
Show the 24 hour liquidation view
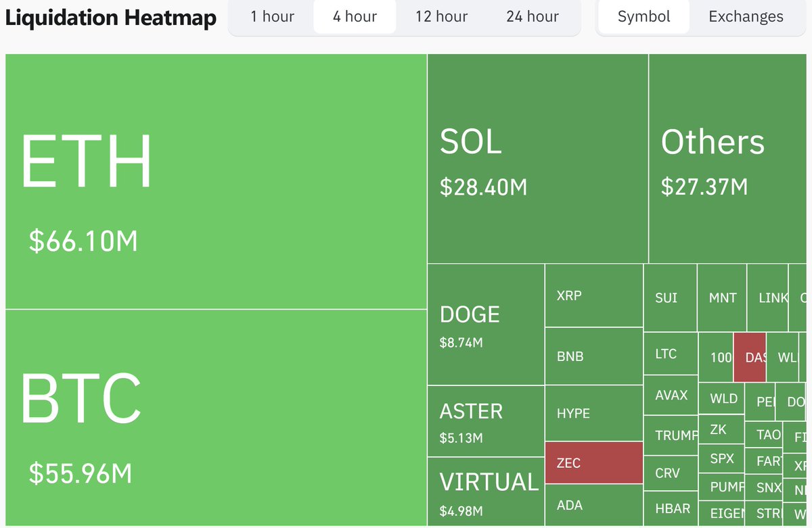click(x=532, y=17)
